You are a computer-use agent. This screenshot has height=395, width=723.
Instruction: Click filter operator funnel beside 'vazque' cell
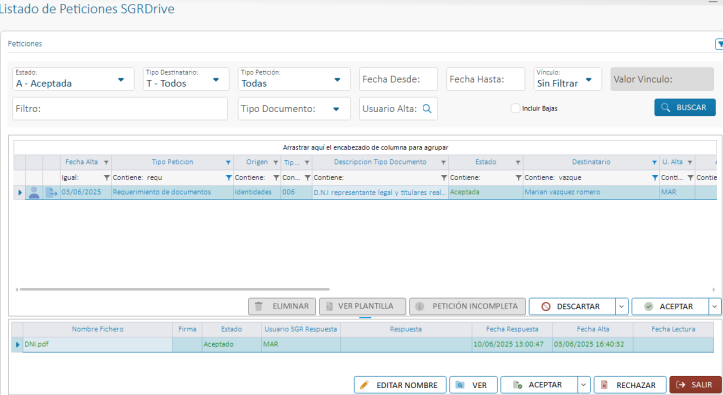click(655, 178)
